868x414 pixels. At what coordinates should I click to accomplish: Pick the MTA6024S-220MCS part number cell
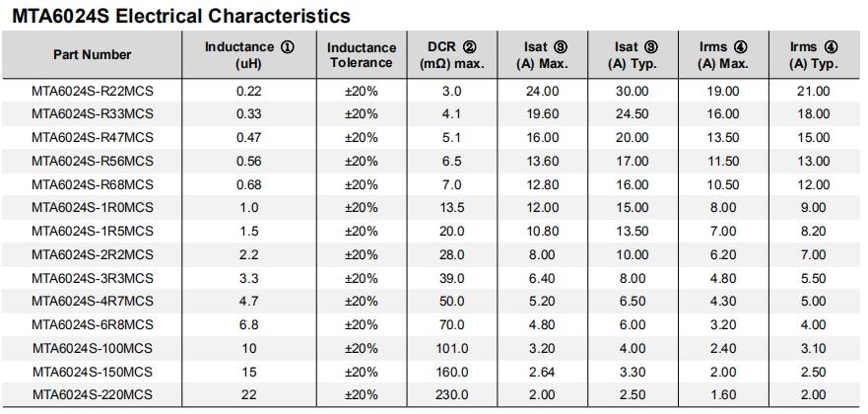coord(93,395)
